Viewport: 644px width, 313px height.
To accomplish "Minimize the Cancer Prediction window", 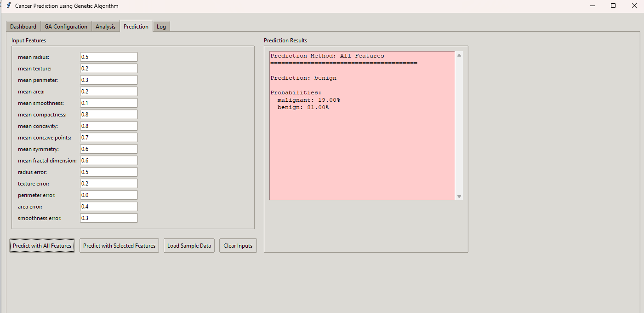I will click(x=592, y=6).
